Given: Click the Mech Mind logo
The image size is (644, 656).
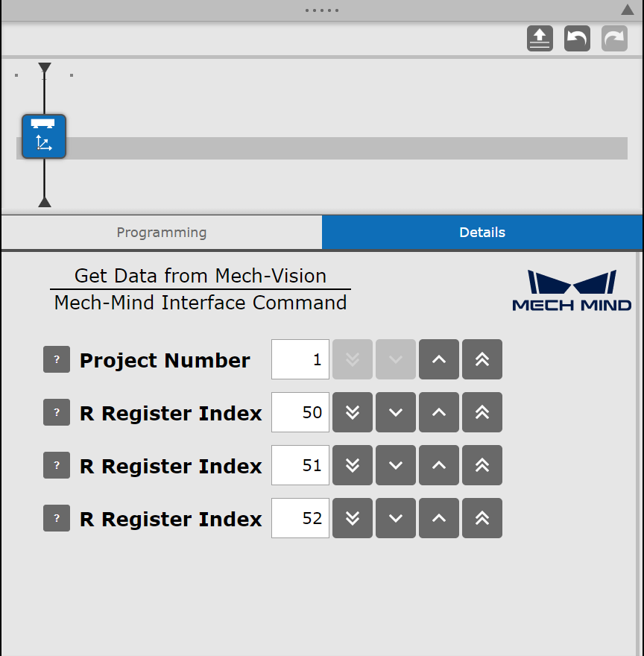Looking at the screenshot, I should pyautogui.click(x=572, y=290).
